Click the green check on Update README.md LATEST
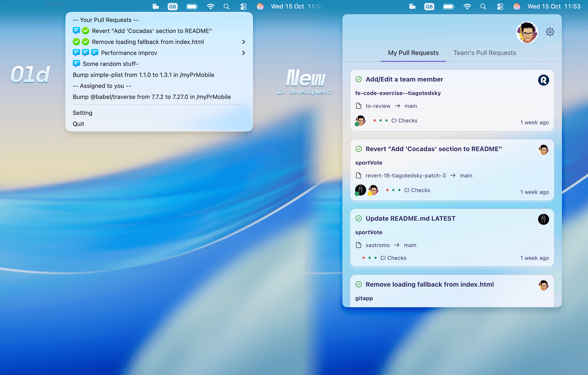Image resolution: width=588 pixels, height=375 pixels. (358, 218)
